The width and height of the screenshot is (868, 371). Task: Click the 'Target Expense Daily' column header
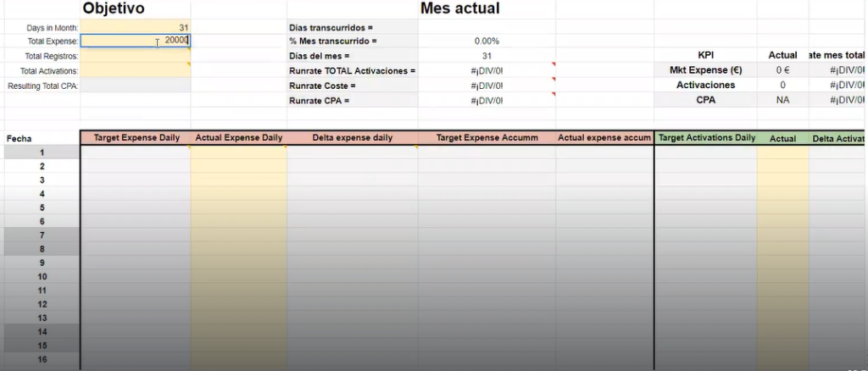click(x=136, y=138)
